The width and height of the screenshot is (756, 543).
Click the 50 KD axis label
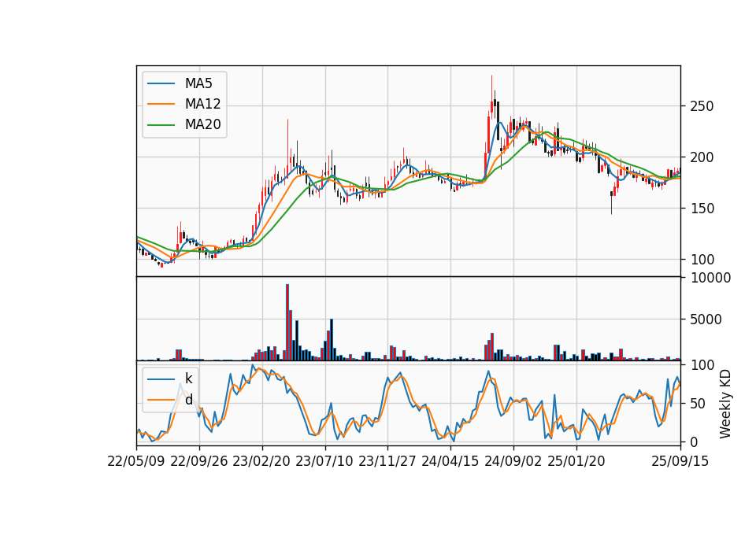[x=698, y=403]
